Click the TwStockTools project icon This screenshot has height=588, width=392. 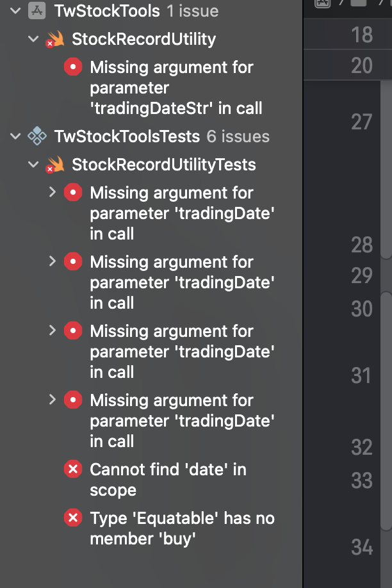[x=37, y=11]
